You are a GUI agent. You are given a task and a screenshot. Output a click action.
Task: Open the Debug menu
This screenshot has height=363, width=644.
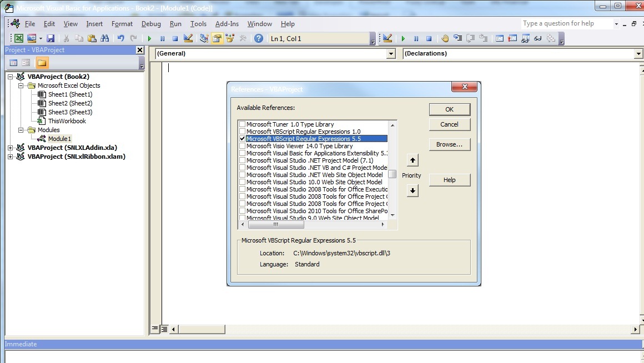click(151, 24)
